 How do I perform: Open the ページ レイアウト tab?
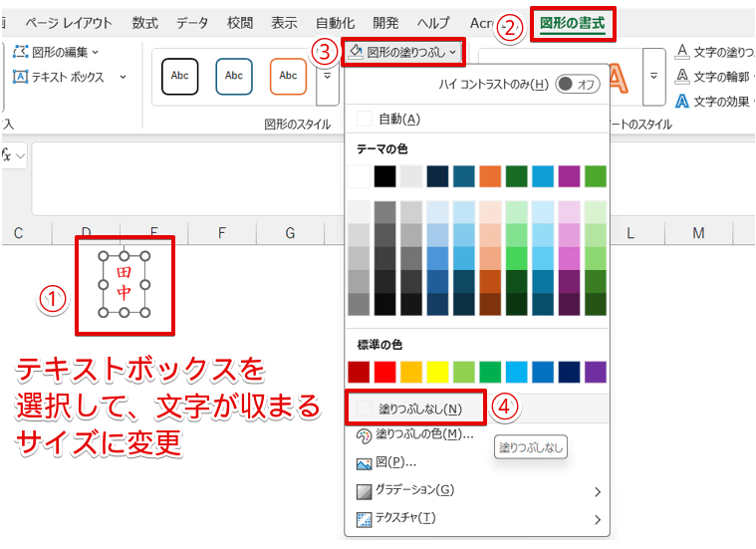tap(69, 23)
